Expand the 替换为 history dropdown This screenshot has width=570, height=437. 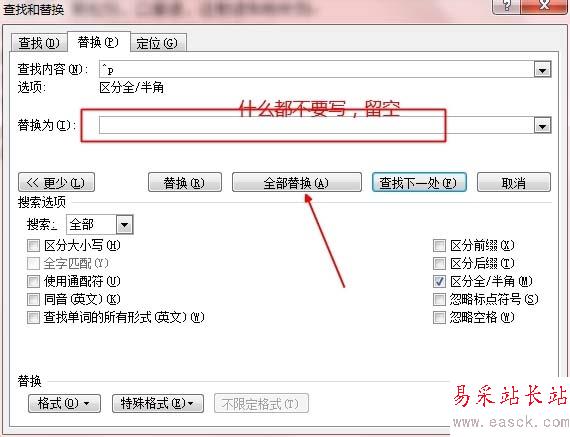pos(542,126)
